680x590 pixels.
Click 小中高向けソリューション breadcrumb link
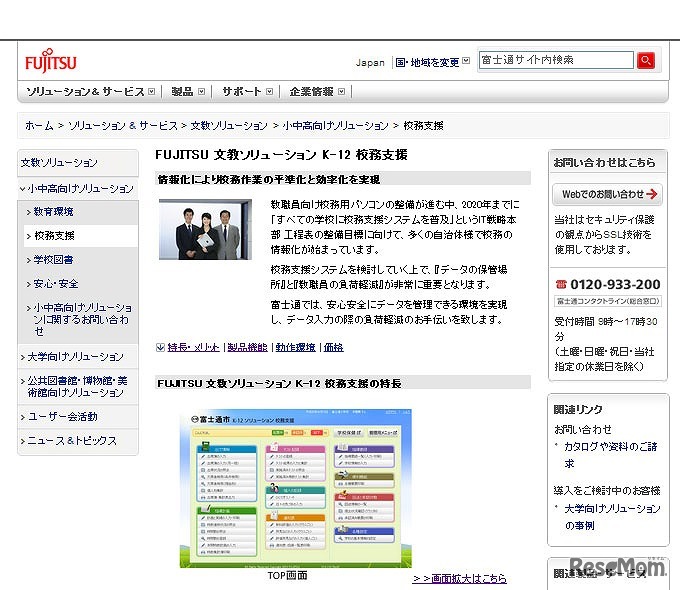click(335, 126)
